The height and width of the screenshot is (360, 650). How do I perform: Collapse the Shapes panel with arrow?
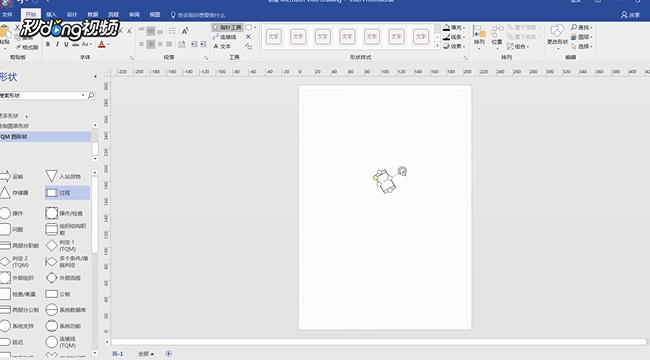coord(95,76)
